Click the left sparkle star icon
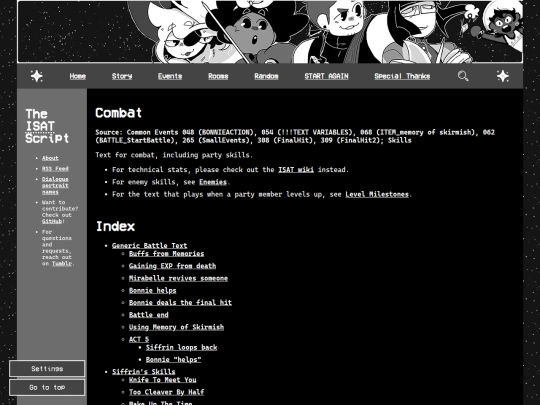 (37, 76)
